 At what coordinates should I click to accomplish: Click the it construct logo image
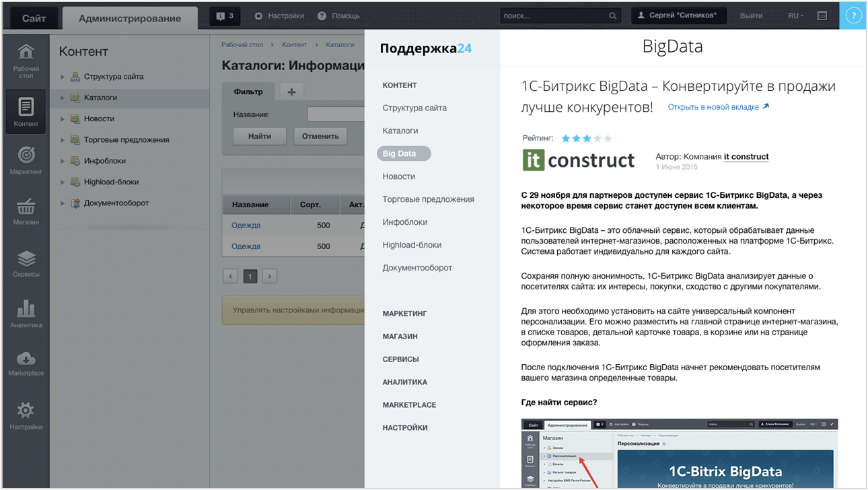pos(579,160)
